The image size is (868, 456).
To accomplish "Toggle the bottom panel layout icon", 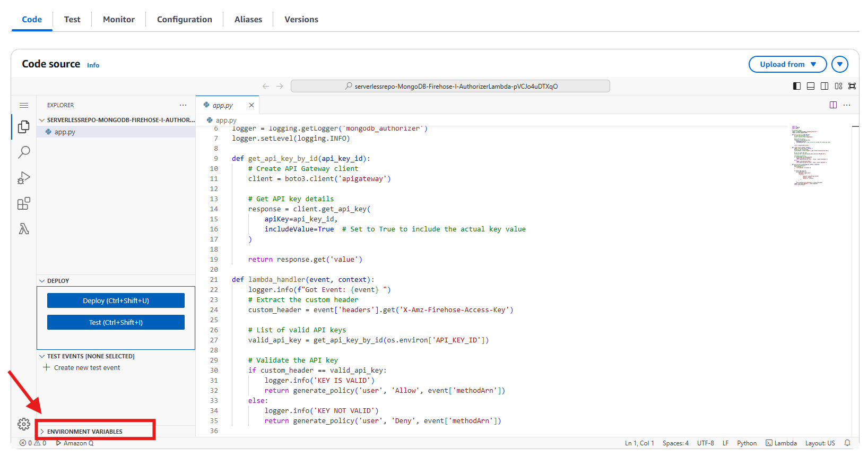I will click(811, 86).
